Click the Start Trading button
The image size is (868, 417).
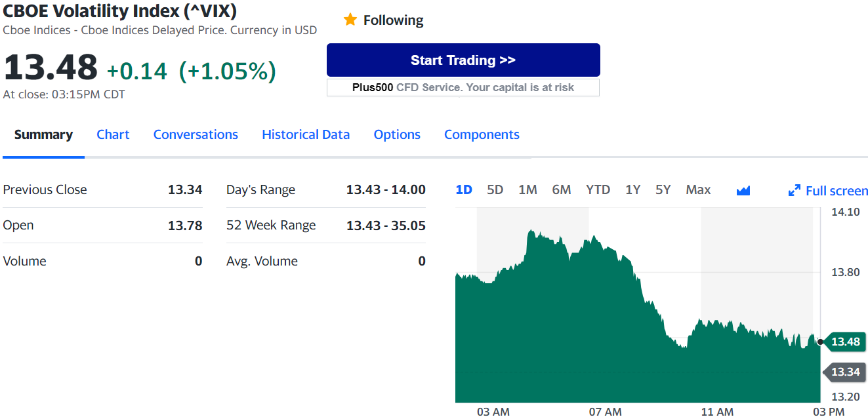point(463,60)
